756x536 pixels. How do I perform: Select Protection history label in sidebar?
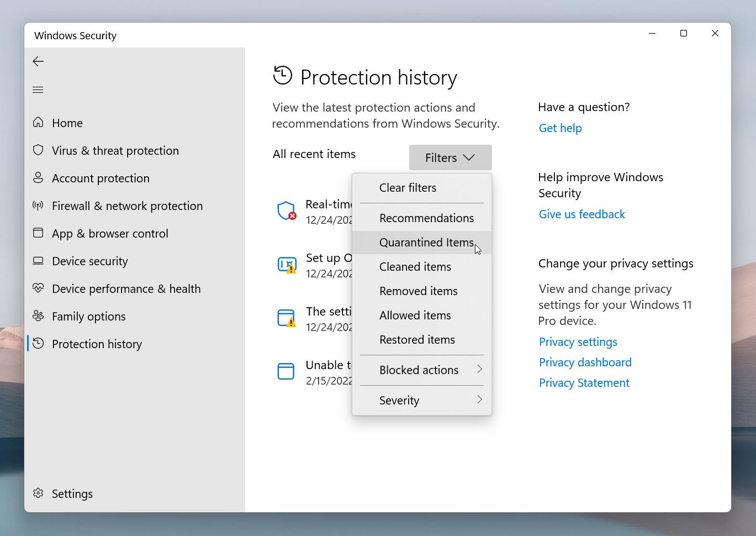97,344
